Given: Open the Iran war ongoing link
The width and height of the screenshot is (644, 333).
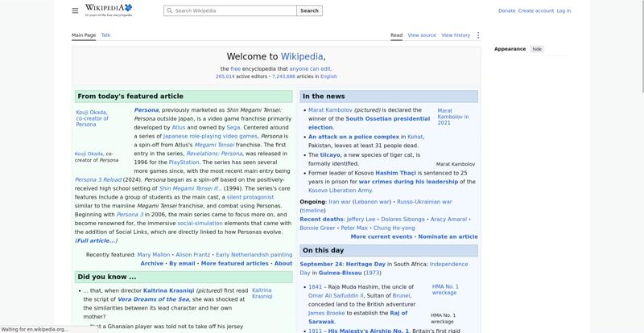Looking at the screenshot, I should (340, 202).
